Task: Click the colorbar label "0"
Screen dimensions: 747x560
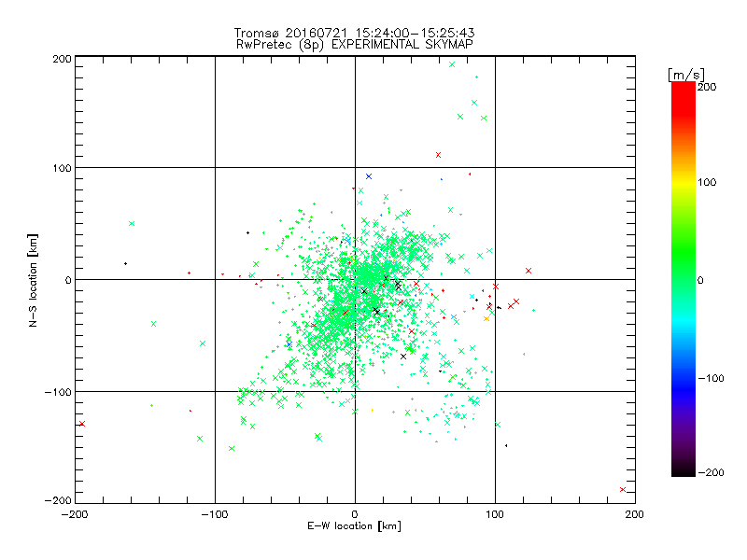Action: click(700, 281)
